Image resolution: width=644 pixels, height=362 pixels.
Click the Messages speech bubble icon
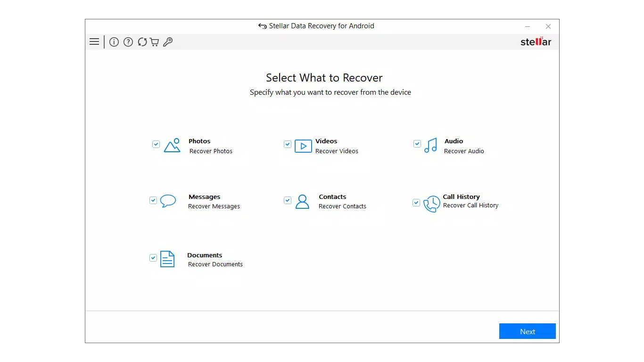168,201
